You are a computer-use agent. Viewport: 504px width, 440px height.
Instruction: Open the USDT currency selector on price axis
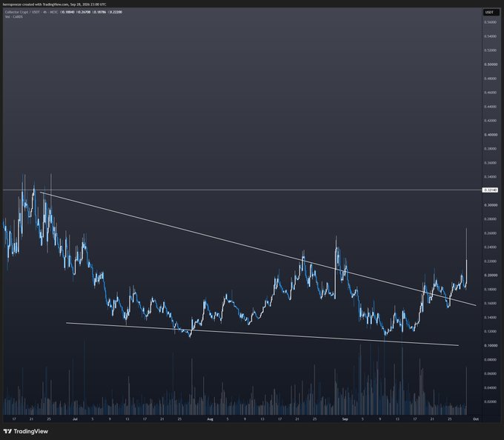click(x=490, y=12)
